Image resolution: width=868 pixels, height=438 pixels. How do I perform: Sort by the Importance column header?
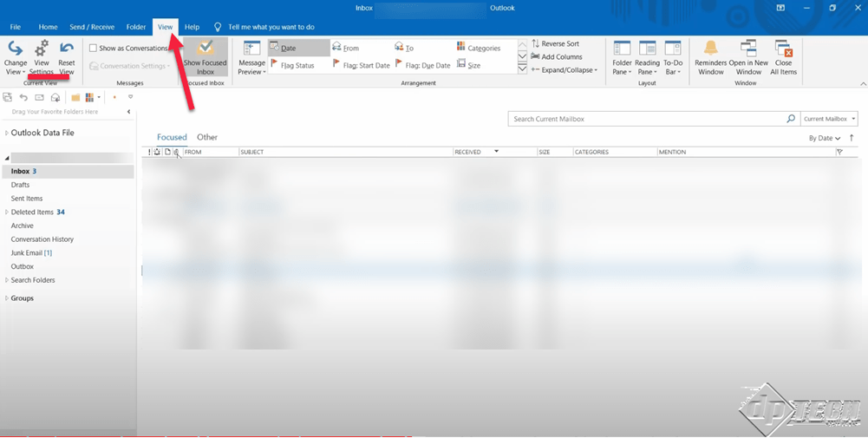point(149,152)
